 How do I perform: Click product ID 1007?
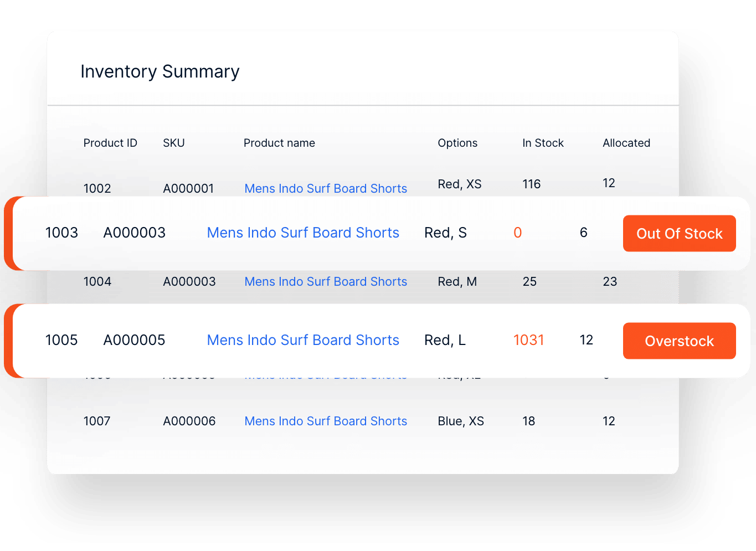(97, 421)
